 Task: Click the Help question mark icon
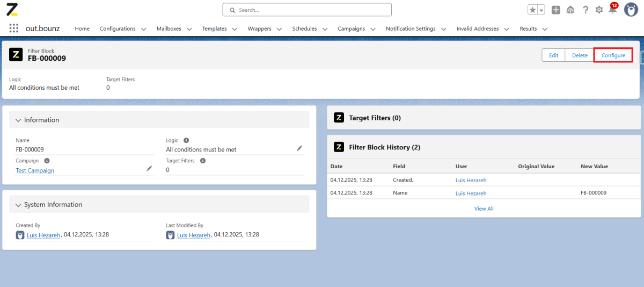(586, 10)
